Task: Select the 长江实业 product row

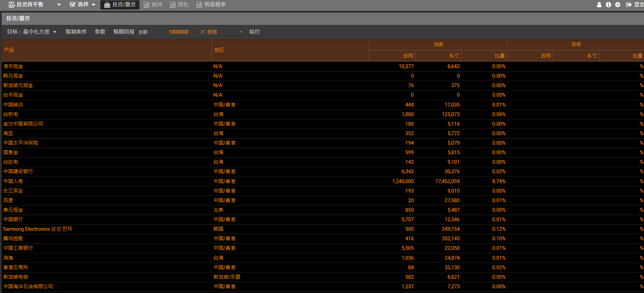Action: pyautogui.click(x=323, y=191)
